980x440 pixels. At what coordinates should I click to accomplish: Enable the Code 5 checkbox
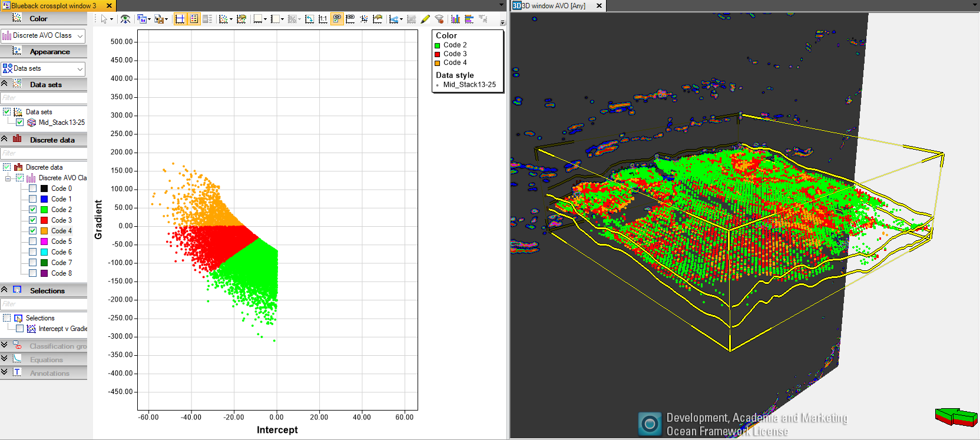pos(33,241)
